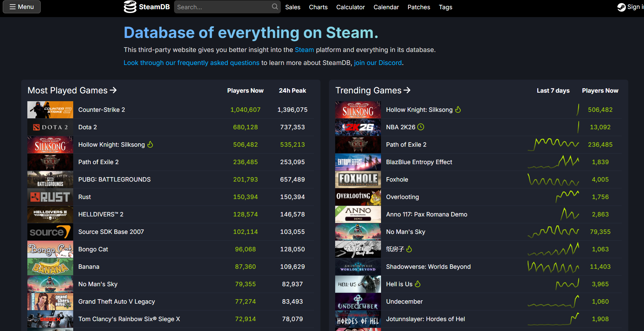Viewport: 644px width, 331px height.
Task: Open the Sales page
Action: 293,7
